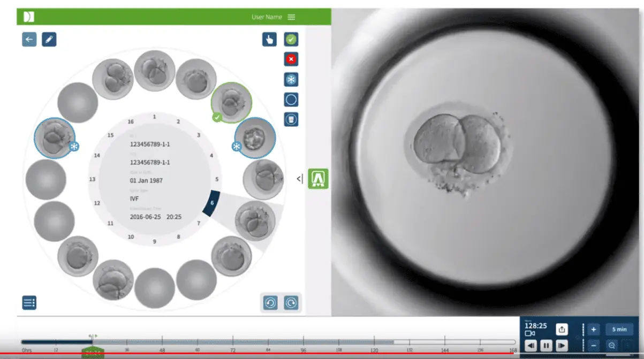Open the pencil annotation tool
Viewport: 644px width, 359px height.
[x=49, y=40]
